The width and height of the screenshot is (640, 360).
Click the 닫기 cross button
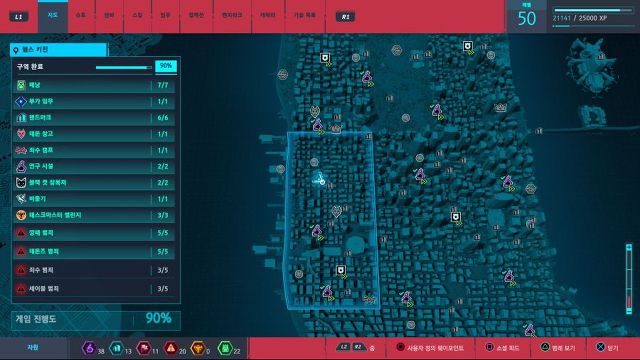pos(607,348)
